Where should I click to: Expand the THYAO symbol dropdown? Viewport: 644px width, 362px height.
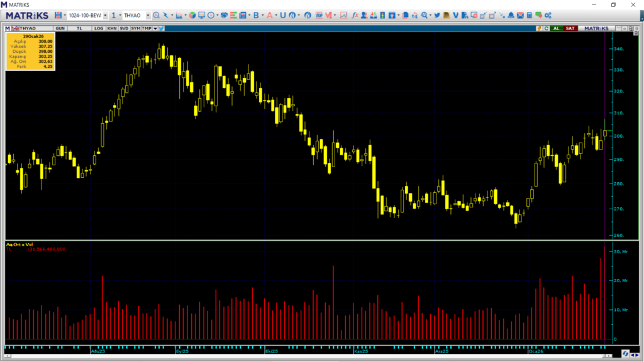pyautogui.click(x=148, y=15)
